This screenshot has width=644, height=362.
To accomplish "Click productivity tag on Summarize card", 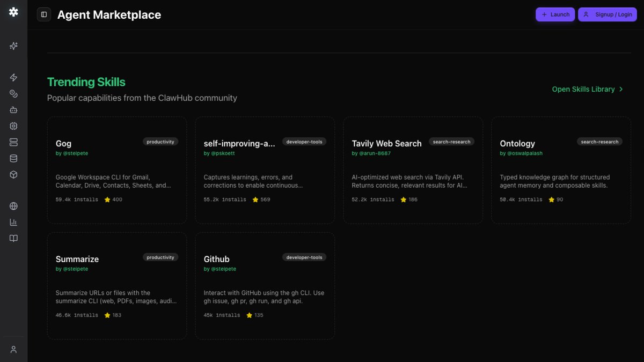I will pyautogui.click(x=160, y=257).
